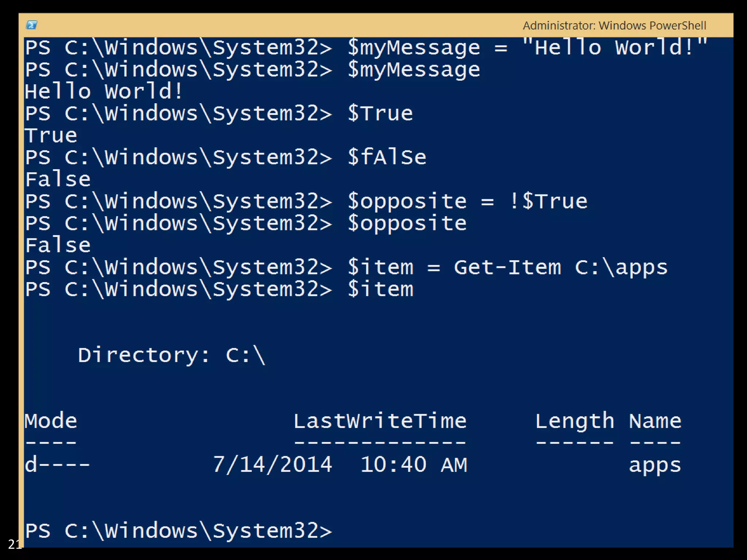Click the Name column header
The image size is (747, 560).
(x=655, y=421)
